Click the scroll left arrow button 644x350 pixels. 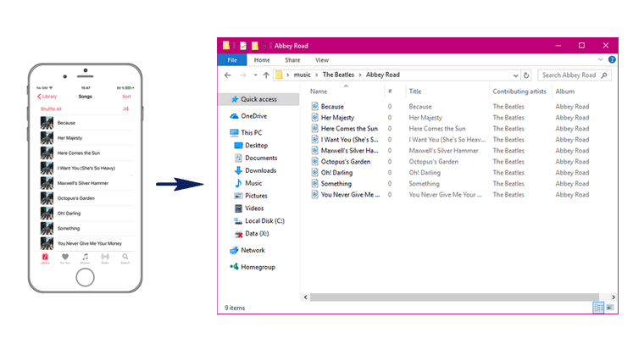click(305, 297)
